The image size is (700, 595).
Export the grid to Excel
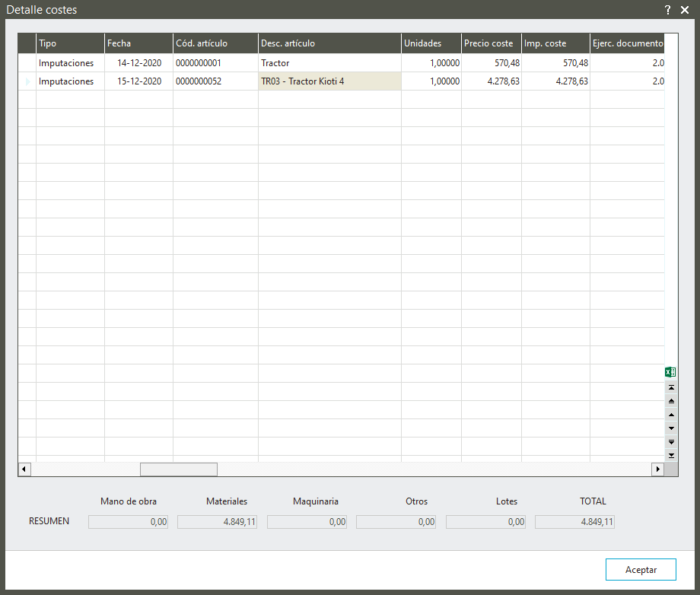(x=670, y=372)
